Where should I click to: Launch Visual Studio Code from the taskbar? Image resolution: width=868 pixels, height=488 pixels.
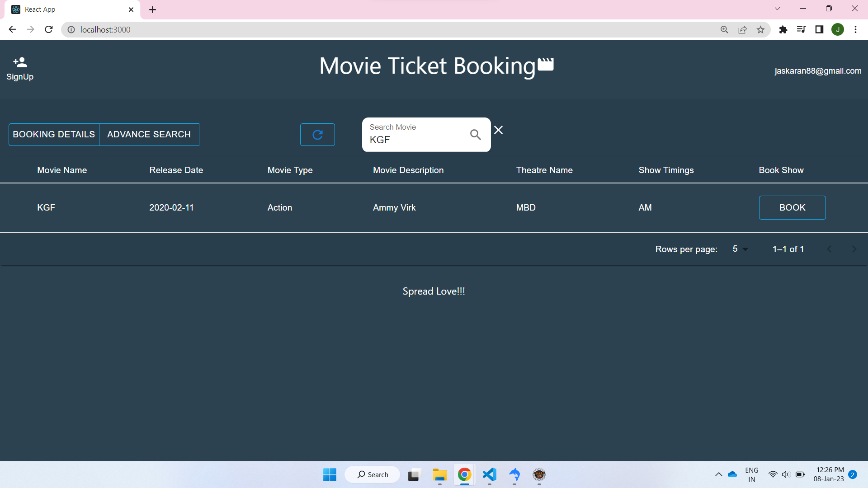pos(490,474)
